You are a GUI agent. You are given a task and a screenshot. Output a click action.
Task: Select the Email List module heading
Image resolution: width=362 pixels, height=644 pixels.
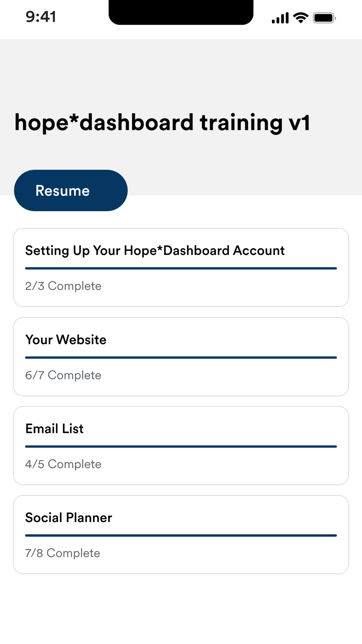point(54,429)
